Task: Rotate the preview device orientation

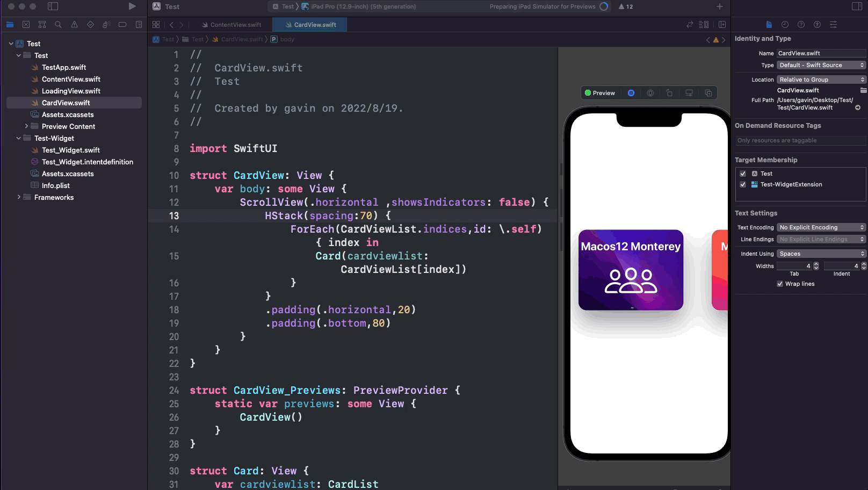Action: pos(669,93)
